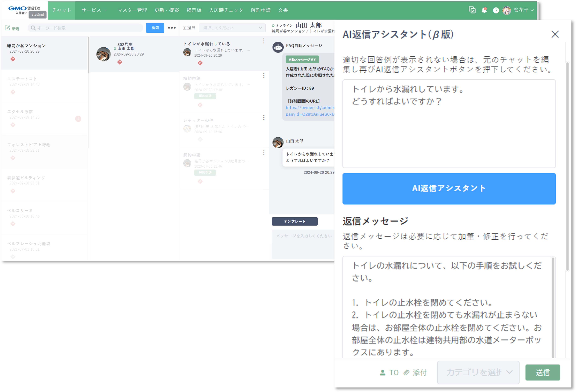Image resolution: width=576 pixels, height=392 pixels.
Task: Click the task checklist icon in the header
Action: [472, 10]
